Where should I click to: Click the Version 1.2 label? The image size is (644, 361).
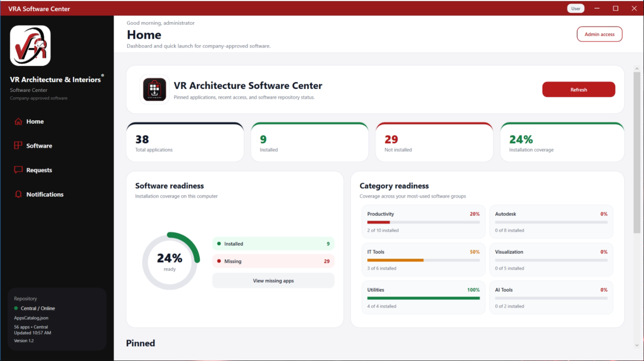click(24, 341)
